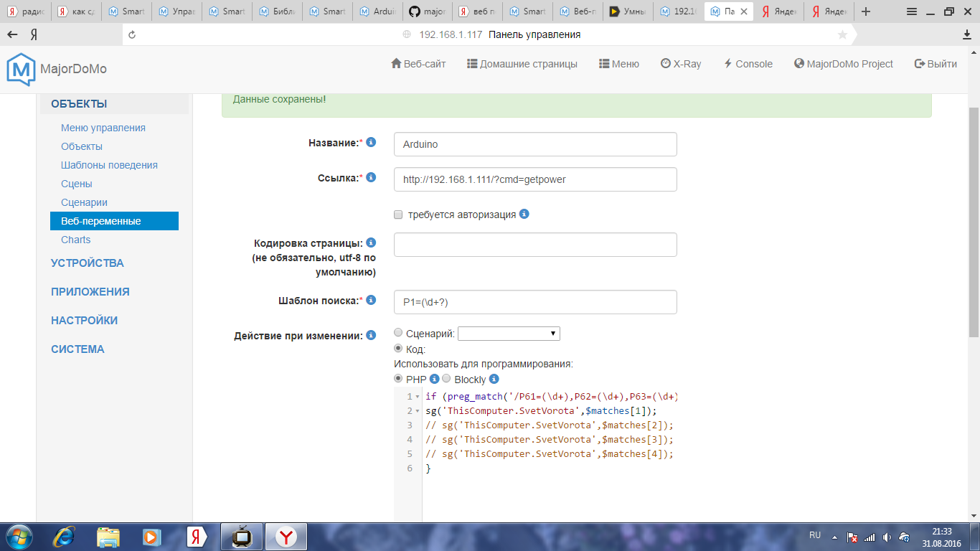The height and width of the screenshot is (551, 980).
Task: Go back with the browser back arrow
Action: click(x=12, y=34)
